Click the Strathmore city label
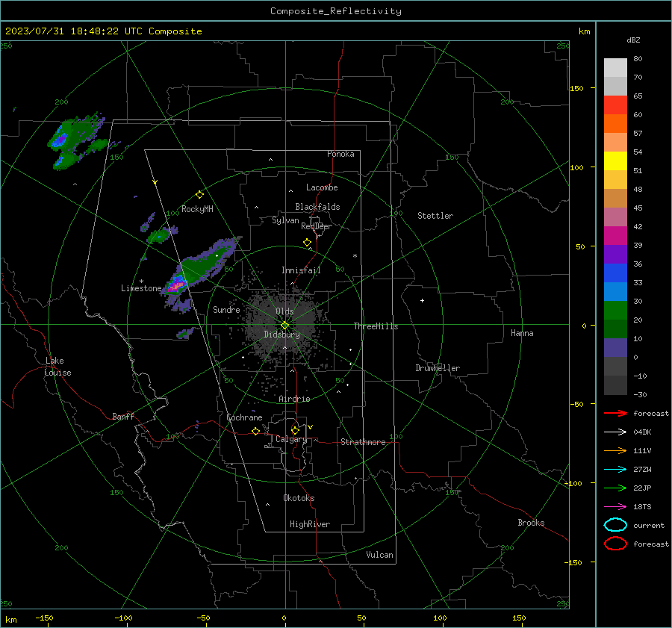 point(363,442)
